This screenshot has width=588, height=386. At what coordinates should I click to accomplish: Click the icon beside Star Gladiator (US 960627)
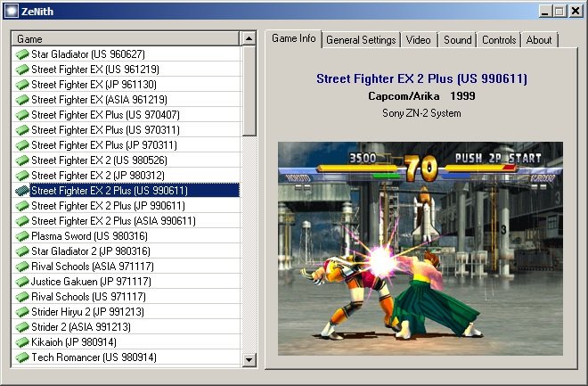click(22, 54)
